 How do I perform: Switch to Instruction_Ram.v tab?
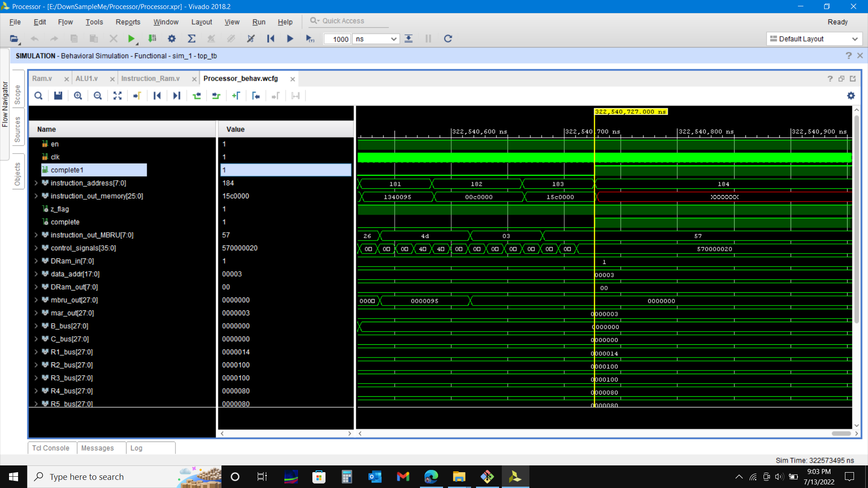[151, 79]
